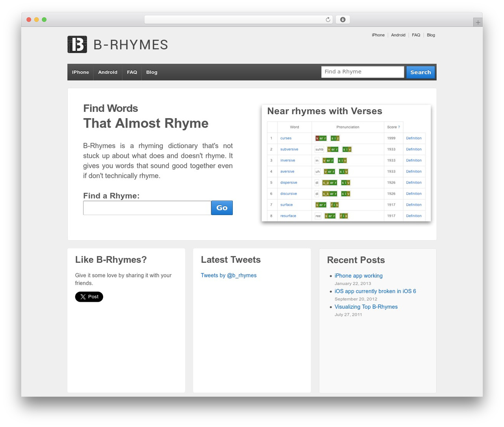Open 'iOS app currently broken in iOS 6' post

(x=375, y=291)
